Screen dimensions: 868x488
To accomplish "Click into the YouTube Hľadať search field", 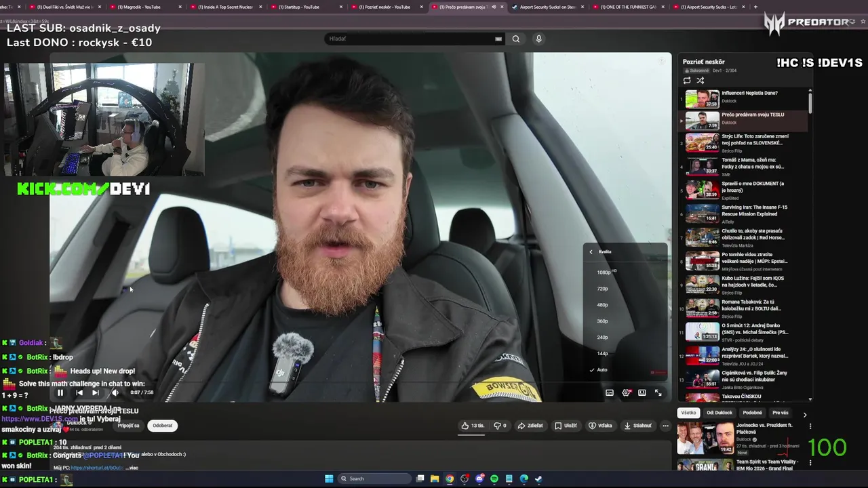I will click(410, 39).
